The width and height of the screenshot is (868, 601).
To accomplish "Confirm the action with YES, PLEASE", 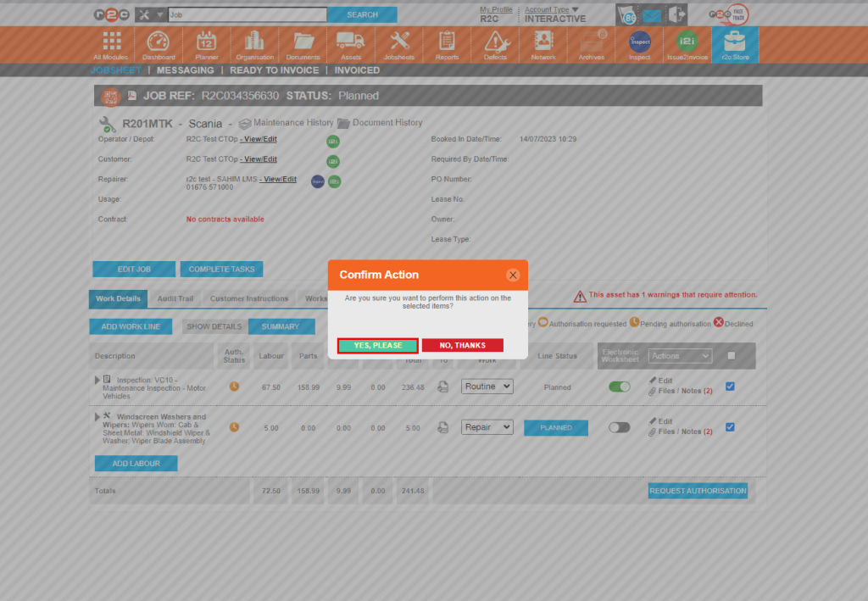I will click(377, 345).
